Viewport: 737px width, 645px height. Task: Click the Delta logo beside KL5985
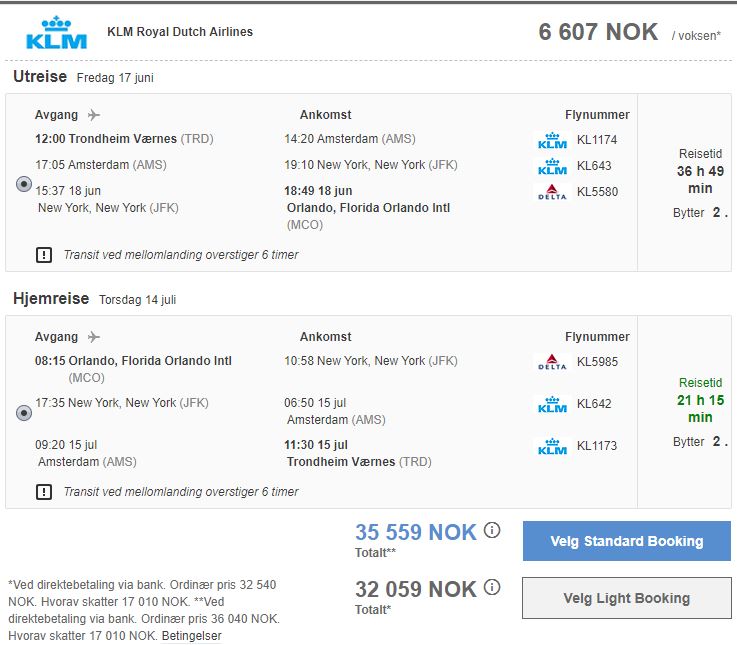coord(552,362)
